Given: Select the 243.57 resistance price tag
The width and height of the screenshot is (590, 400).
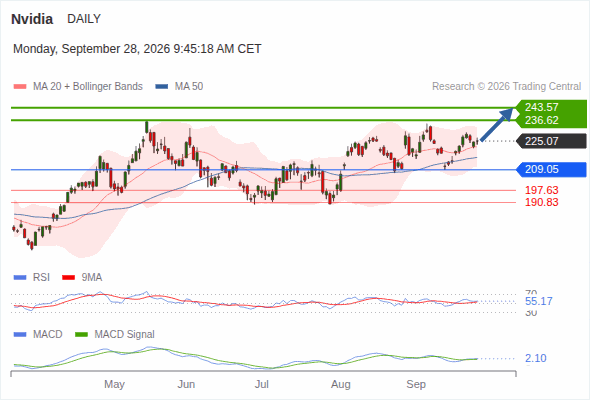Looking at the screenshot, I should [551, 107].
